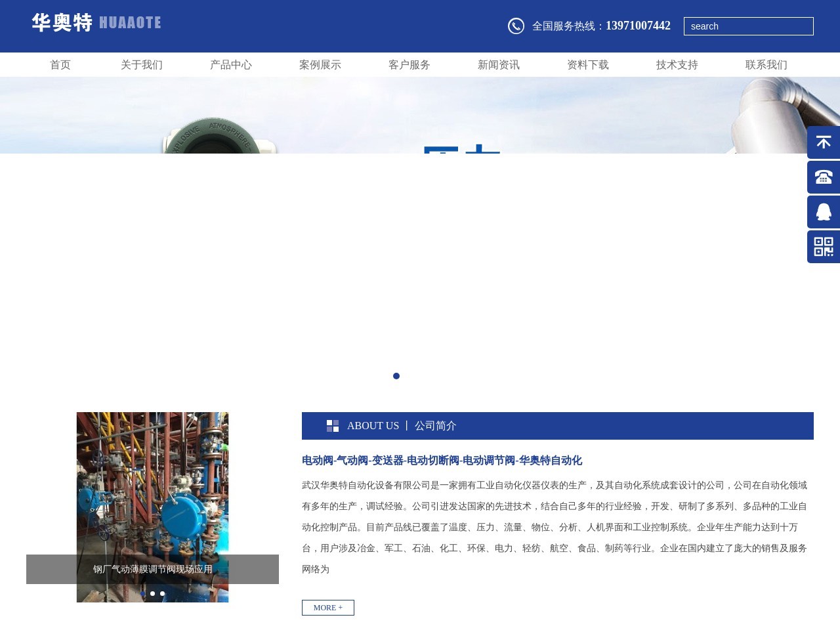Click the banner slide progress dot

396,376
